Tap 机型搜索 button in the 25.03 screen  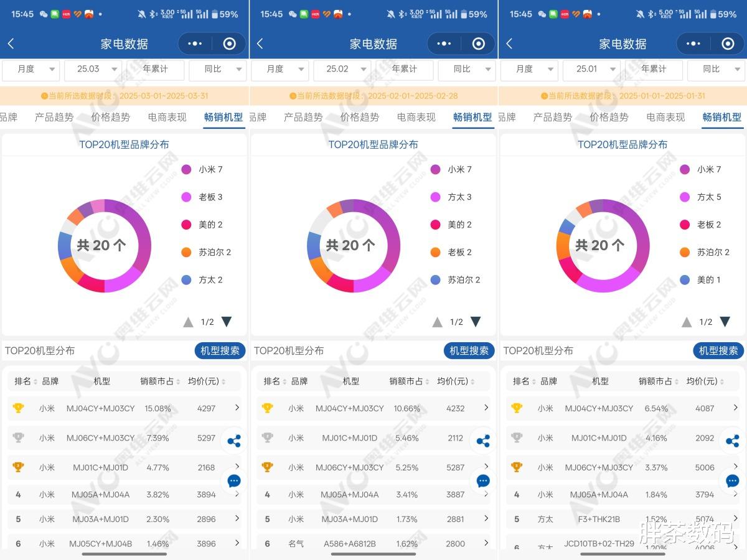[x=220, y=350]
